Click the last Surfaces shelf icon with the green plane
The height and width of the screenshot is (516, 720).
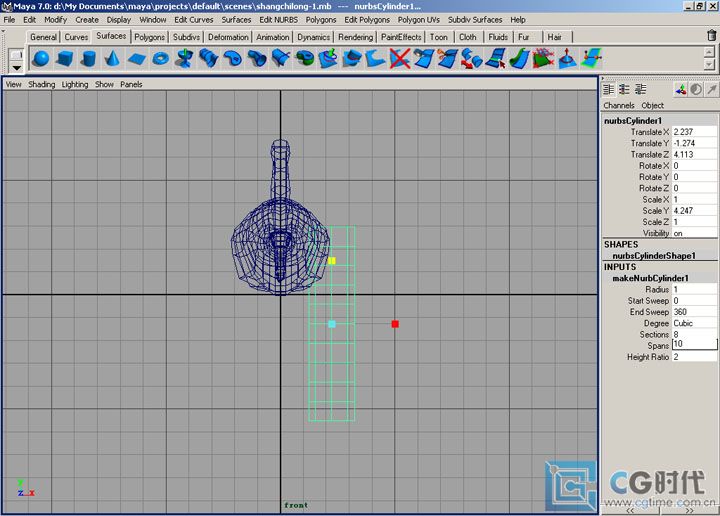click(591, 59)
